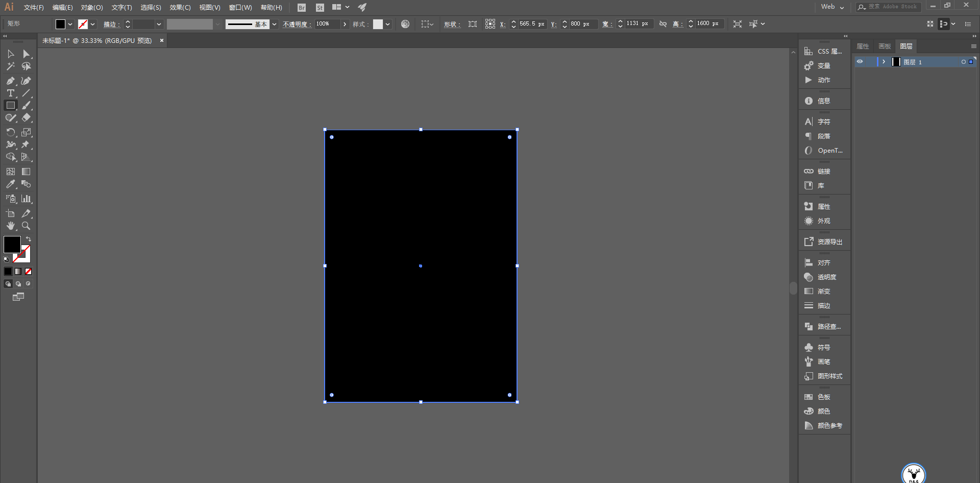Screen dimensions: 980x483
Task: Open the Swatches panel icon
Action: coord(808,397)
